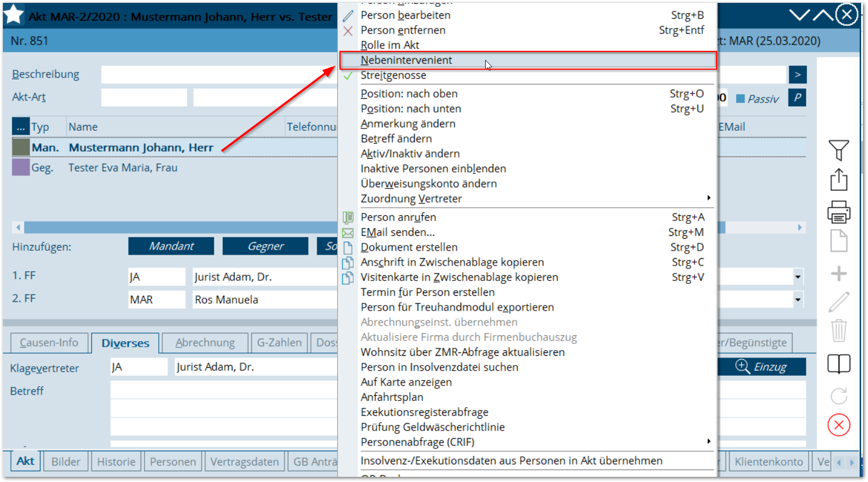Choose Insolvenz-/Exekutionsdaten aus Personen in Akt übernehmen
868x482 pixels.
[527, 461]
